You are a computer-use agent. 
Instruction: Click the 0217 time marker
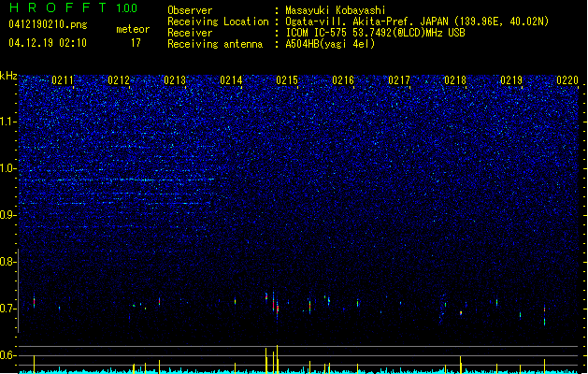tap(399, 80)
